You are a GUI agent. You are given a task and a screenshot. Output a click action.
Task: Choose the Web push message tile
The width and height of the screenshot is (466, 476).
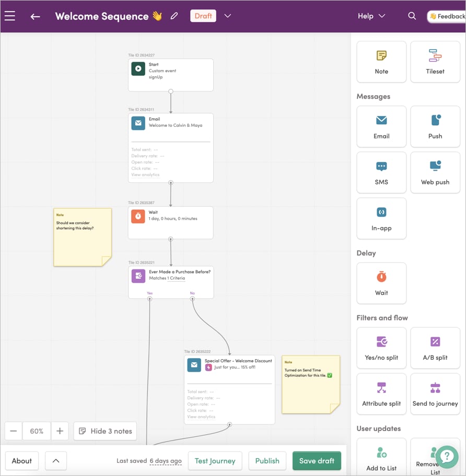[435, 172]
